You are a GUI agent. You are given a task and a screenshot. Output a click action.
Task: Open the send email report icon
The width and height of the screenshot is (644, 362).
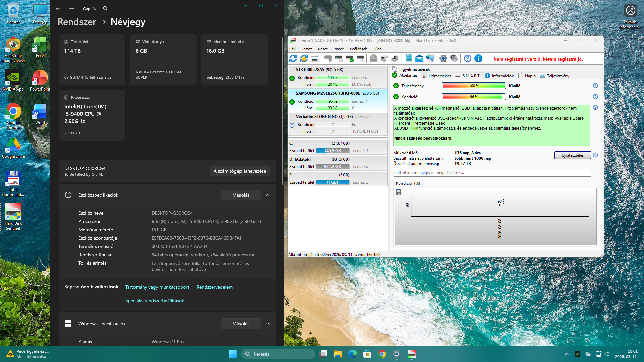pos(419,58)
